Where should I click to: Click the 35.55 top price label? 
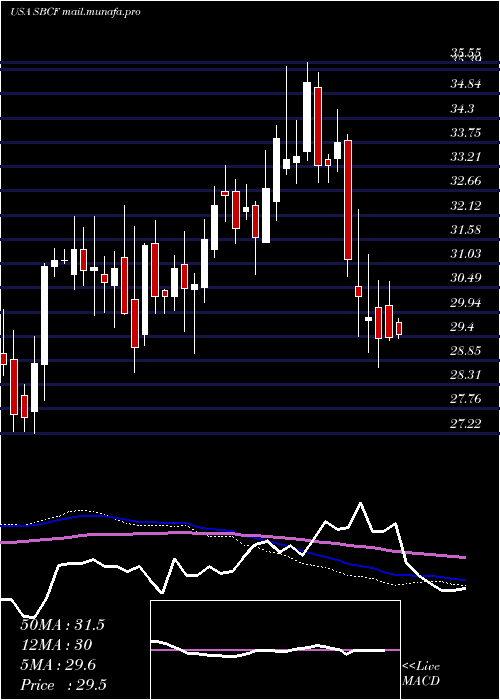click(x=466, y=54)
